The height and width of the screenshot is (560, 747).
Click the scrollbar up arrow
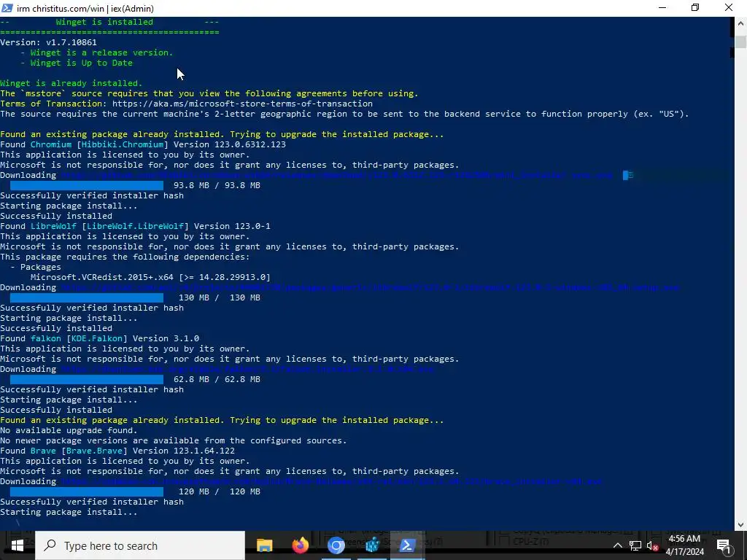(740, 23)
